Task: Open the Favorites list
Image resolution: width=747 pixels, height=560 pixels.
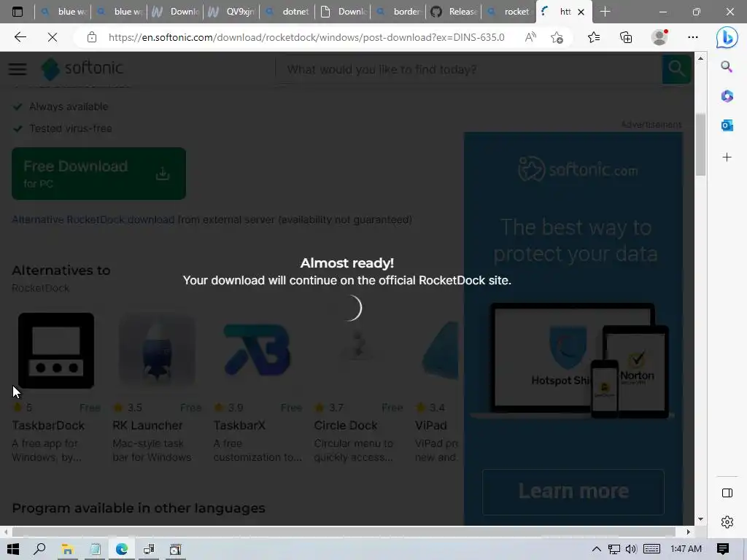Action: click(x=594, y=37)
